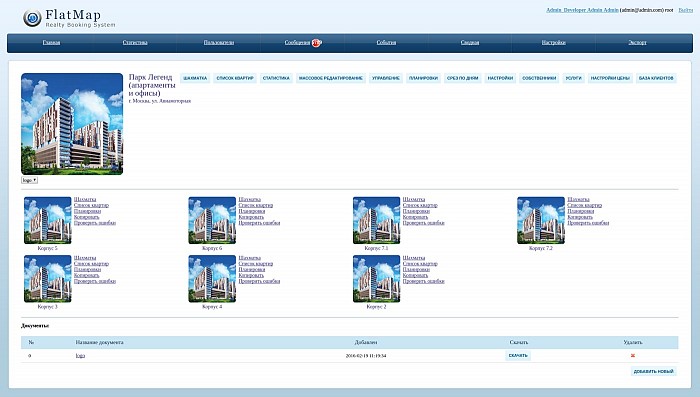Image resolution: width=700 pixels, height=397 pixels.
Task: Click the Добавить новый document button
Action: point(654,371)
